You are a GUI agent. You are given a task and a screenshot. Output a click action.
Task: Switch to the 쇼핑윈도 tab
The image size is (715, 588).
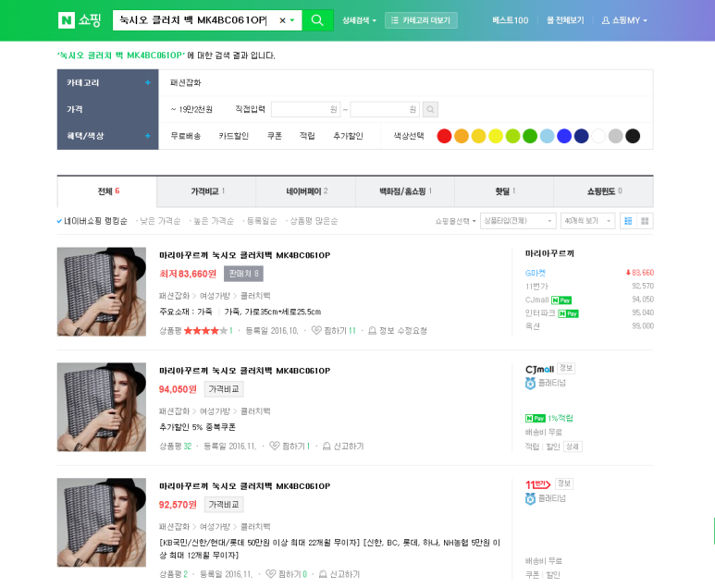pyautogui.click(x=604, y=191)
